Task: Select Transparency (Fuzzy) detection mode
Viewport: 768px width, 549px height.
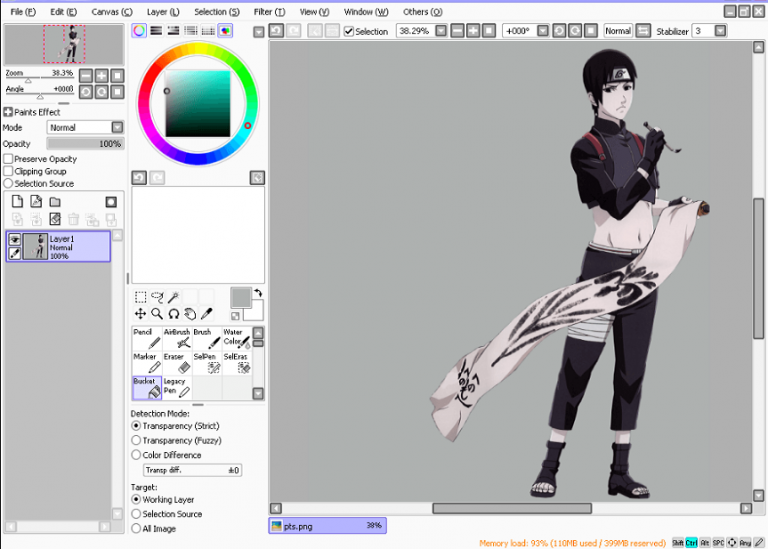Action: tap(136, 440)
